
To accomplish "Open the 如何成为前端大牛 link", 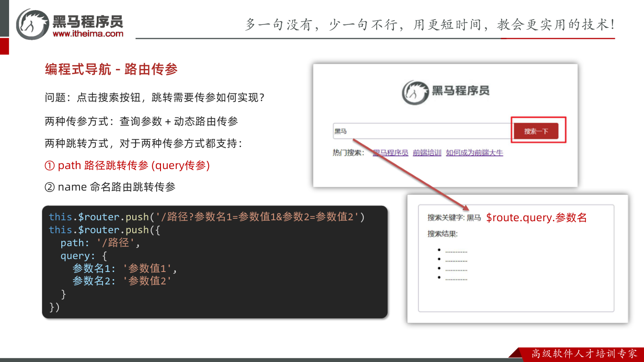I will [474, 153].
